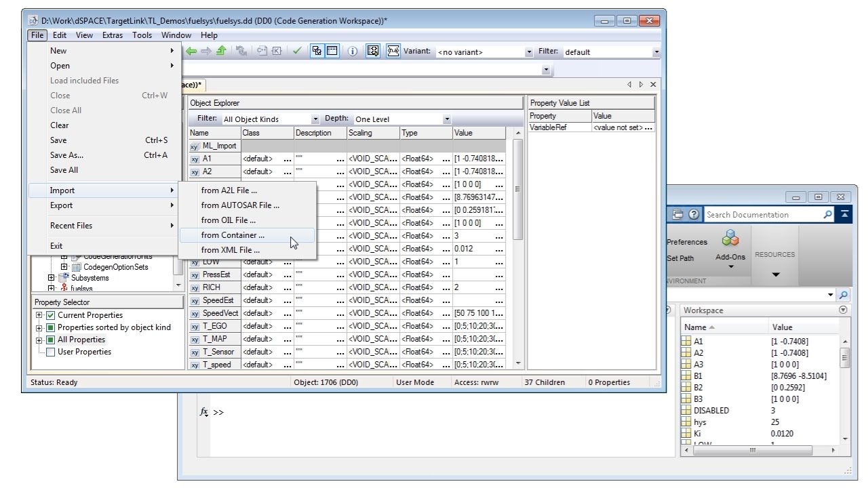The image size is (868, 488).
Task: Toggle the object explorer pane toolbar icon
Action: point(332,51)
